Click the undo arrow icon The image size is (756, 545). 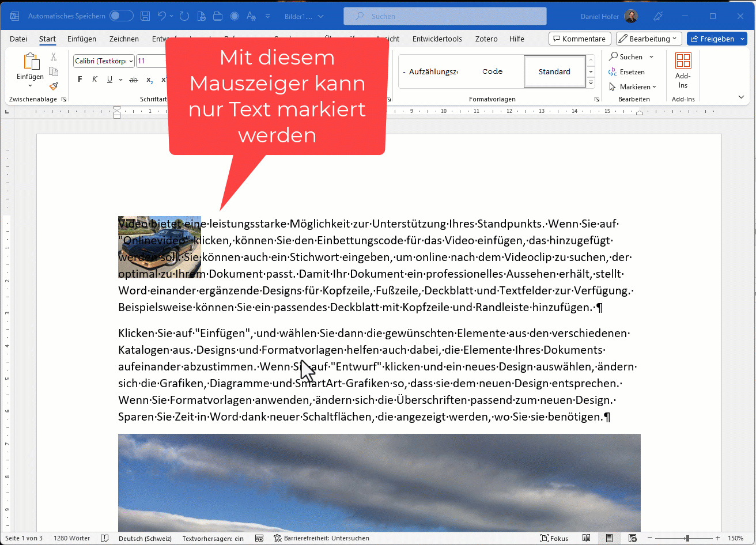point(162,16)
